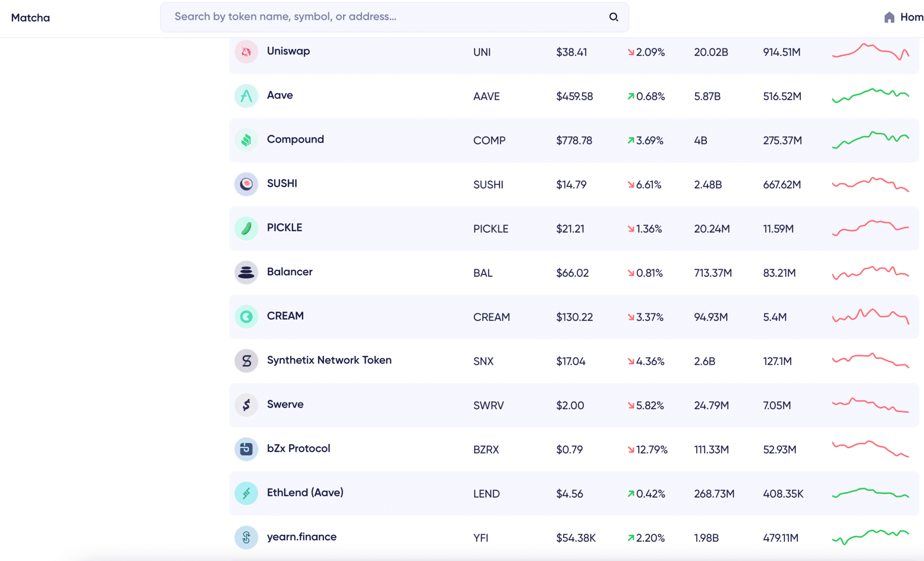Click the Compound 3.69% change indicator

pyautogui.click(x=646, y=140)
